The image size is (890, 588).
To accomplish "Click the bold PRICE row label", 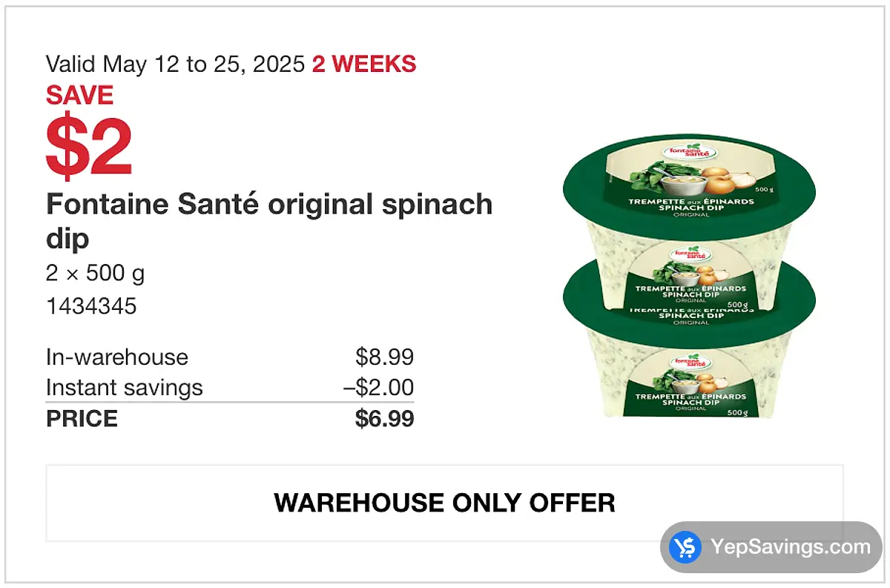I will (x=82, y=418).
